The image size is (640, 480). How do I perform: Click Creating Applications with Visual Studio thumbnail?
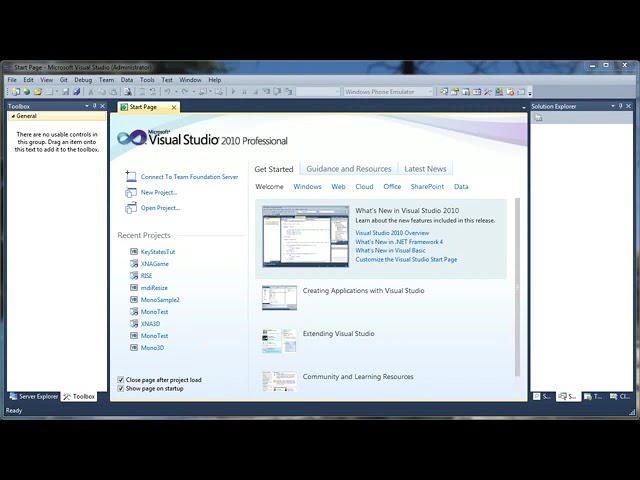tap(279, 298)
